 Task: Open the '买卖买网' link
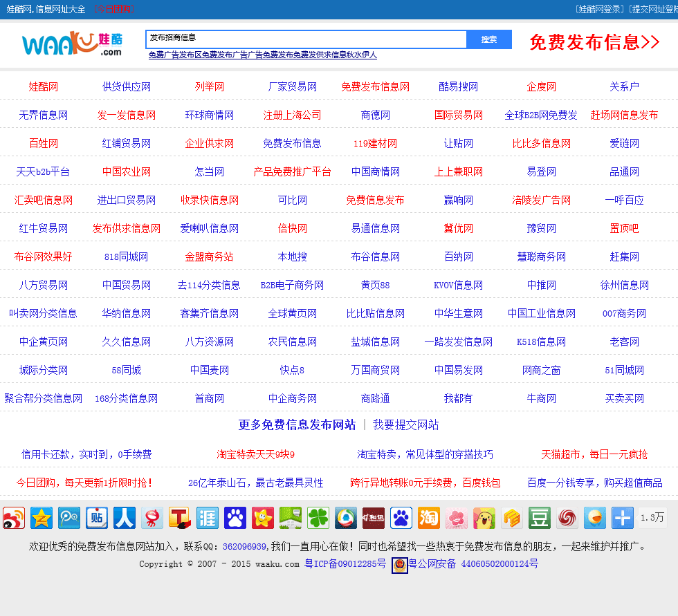[x=624, y=399]
